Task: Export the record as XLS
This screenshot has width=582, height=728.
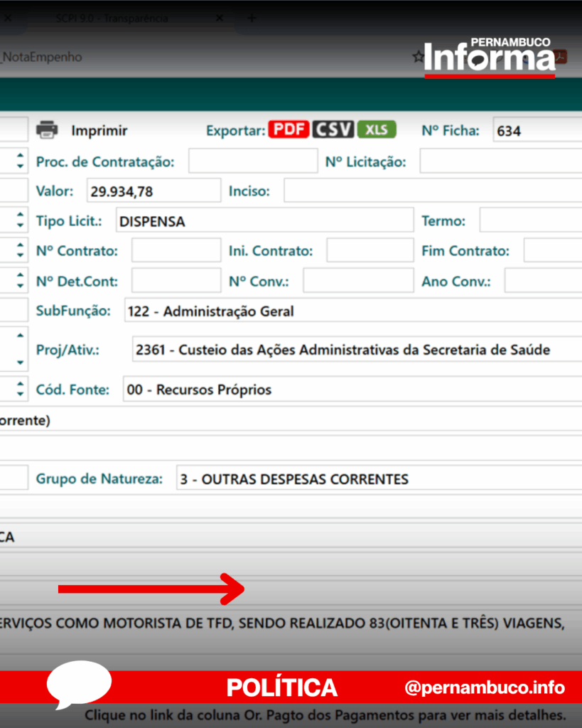Action: point(377,129)
